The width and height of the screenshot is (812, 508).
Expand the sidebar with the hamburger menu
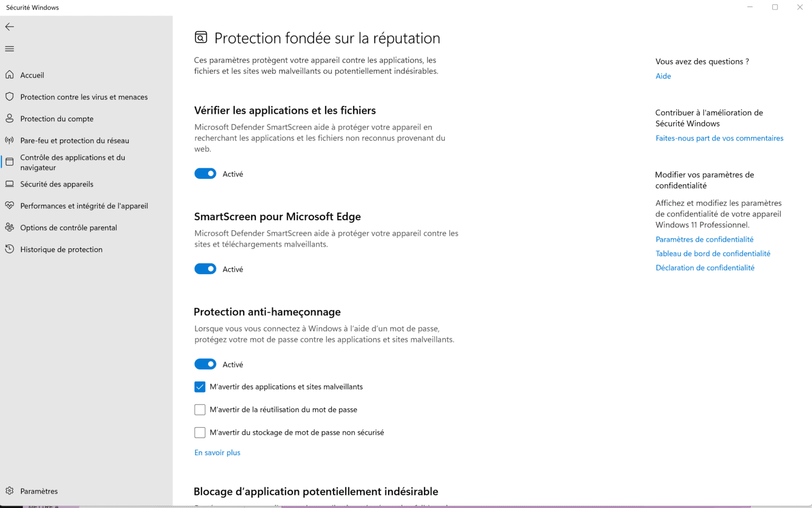(9, 48)
